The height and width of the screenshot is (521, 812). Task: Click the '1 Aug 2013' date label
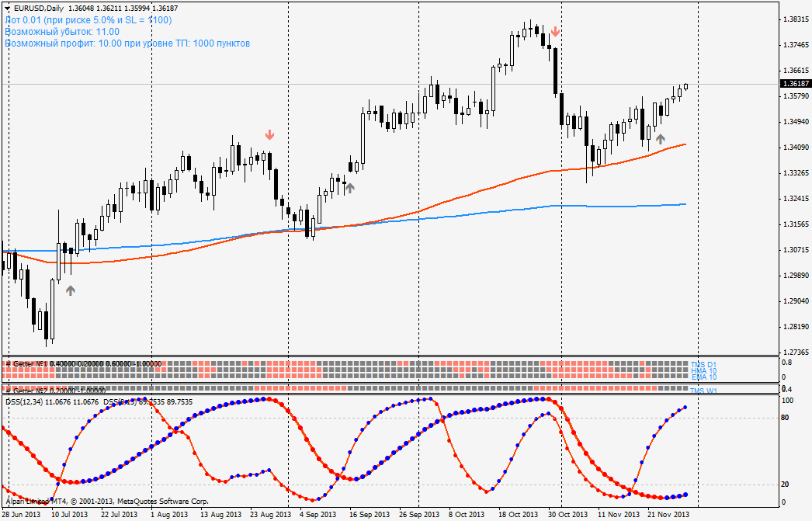click(169, 514)
